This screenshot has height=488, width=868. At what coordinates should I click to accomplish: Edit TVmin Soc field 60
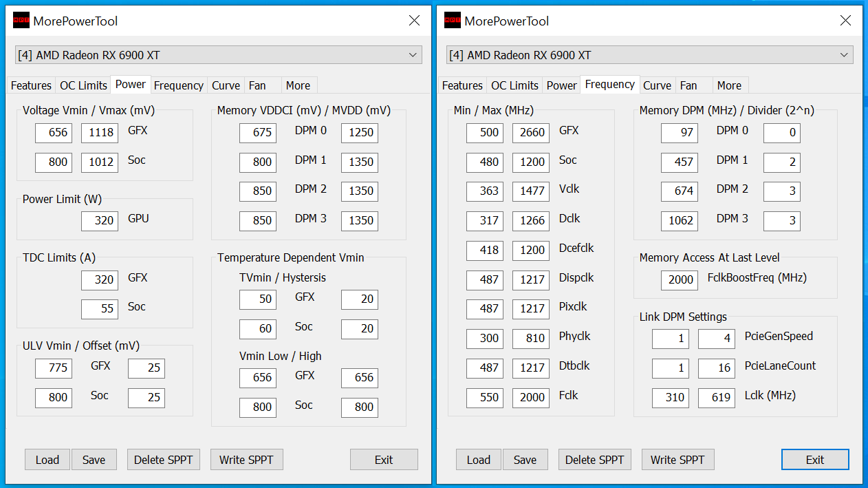[x=258, y=329]
